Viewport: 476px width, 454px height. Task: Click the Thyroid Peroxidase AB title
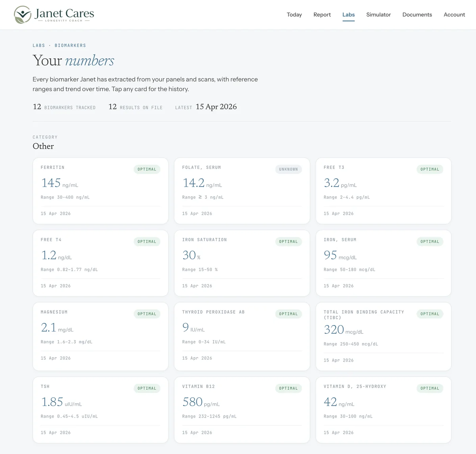pos(213,312)
